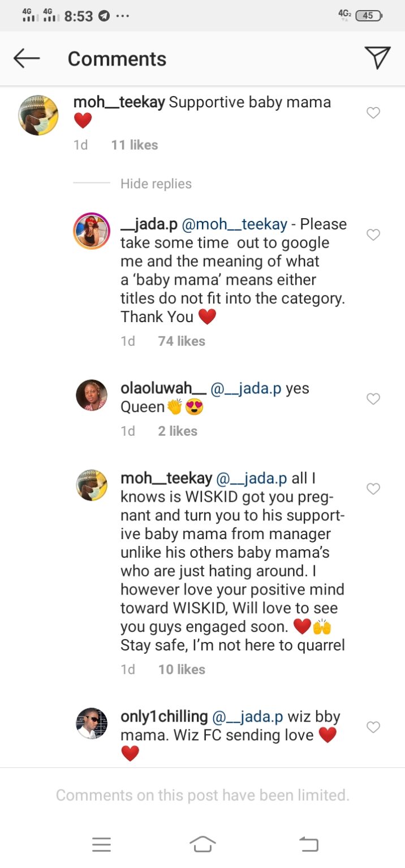Open moh__teekay's profile picture on top comment
Viewport: 405px width, 868px height.
38,115
